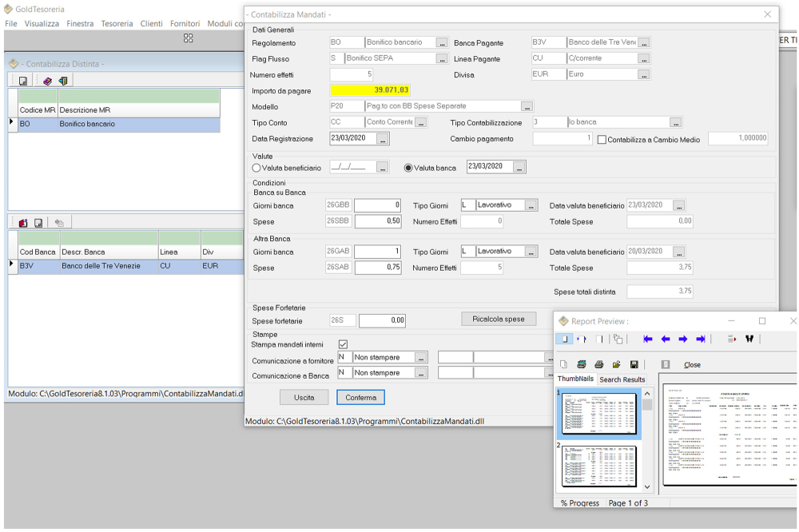Open Data Registrazione date picker
The height and width of the screenshot is (532, 799).
(x=383, y=139)
